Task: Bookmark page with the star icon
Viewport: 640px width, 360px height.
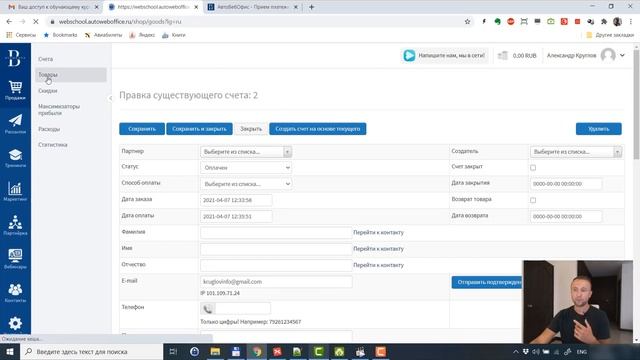Action: pos(467,22)
